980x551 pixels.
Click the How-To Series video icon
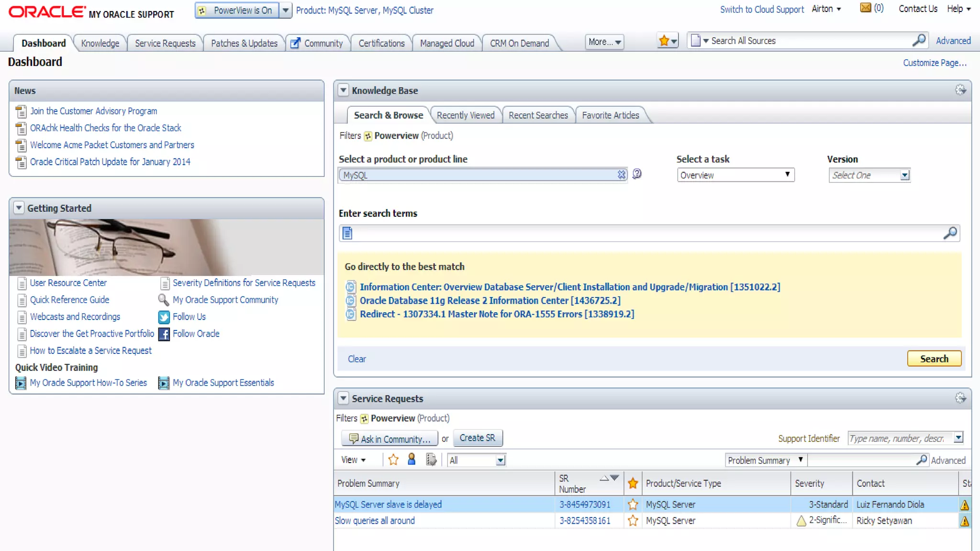tap(21, 383)
